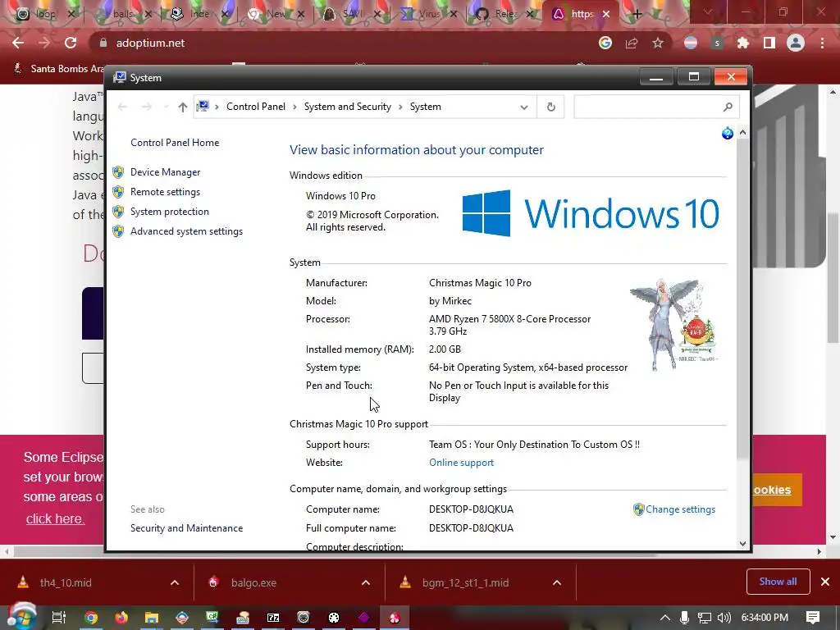The width and height of the screenshot is (840, 630).
Task: Click Change settings for computer name
Action: [x=680, y=509]
